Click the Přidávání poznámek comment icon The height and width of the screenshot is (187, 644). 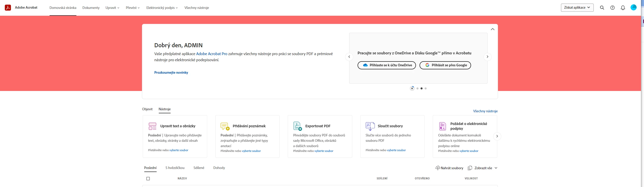tap(225, 126)
